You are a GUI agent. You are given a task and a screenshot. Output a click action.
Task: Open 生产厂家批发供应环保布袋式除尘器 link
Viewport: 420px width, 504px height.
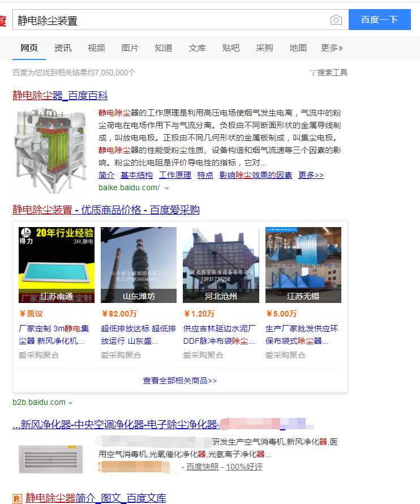click(302, 335)
